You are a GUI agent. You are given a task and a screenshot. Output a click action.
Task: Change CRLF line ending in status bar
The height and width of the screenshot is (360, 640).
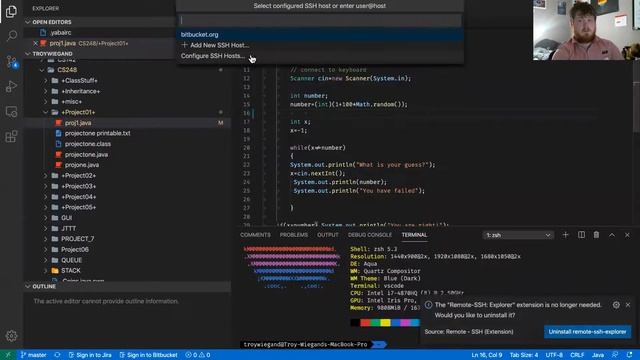tap(577, 355)
